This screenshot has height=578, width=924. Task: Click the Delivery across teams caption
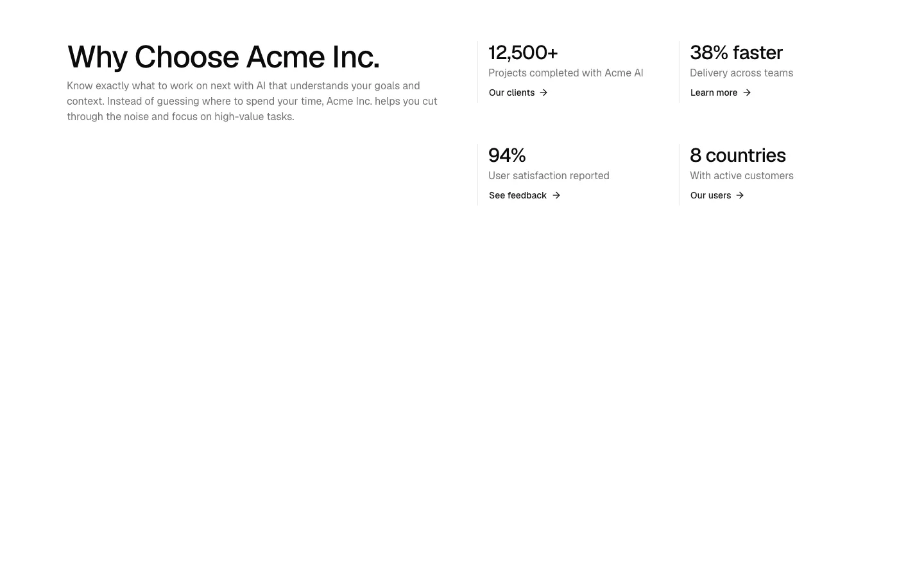(742, 73)
